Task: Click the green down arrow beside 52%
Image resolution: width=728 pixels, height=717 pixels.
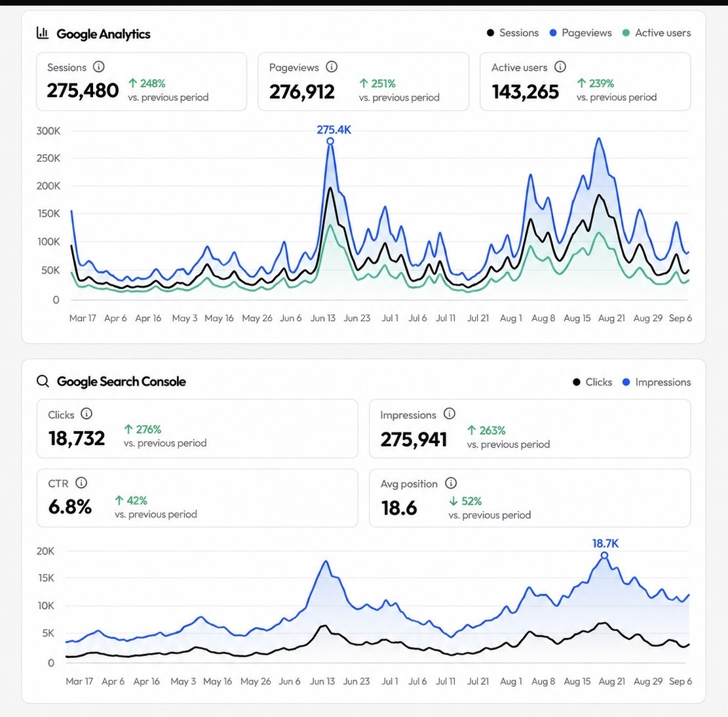Action: pos(453,501)
